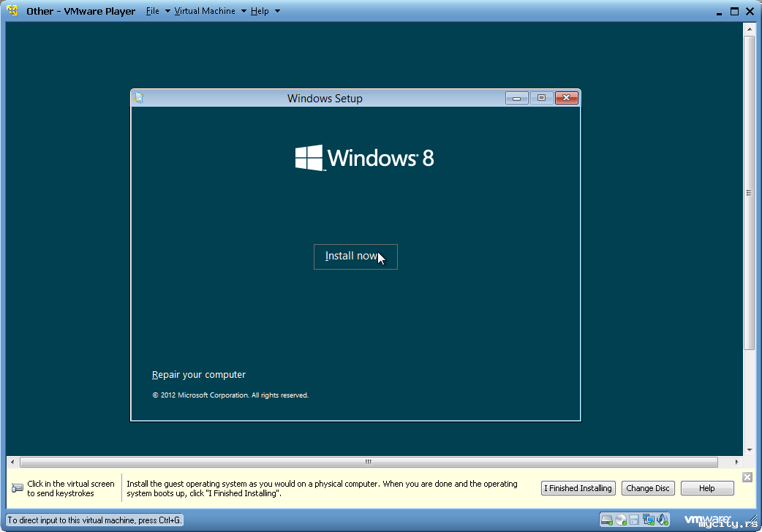This screenshot has height=532, width=762.
Task: Open the Help menu in VMware Player
Action: point(260,11)
